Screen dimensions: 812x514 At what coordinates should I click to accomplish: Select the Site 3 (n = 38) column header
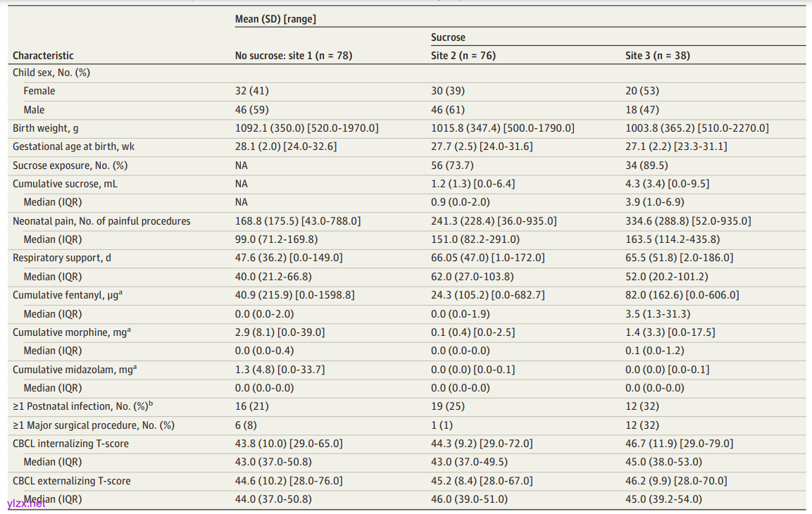[658, 56]
